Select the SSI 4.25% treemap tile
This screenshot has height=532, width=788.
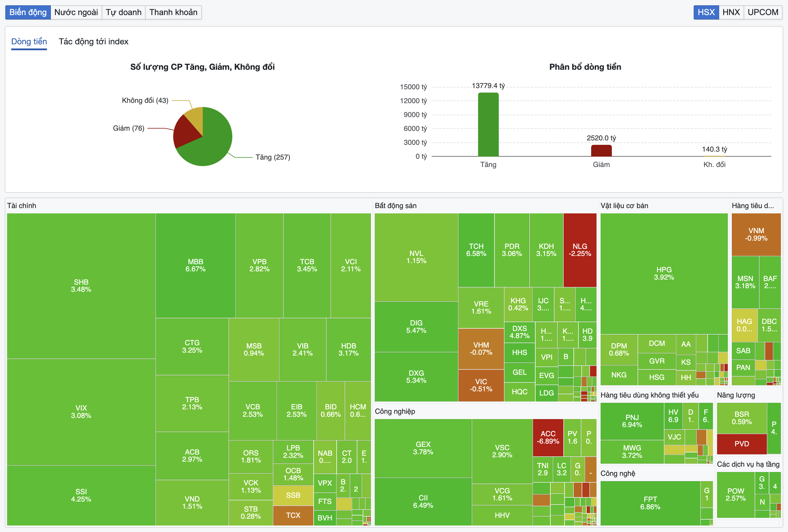point(81,495)
